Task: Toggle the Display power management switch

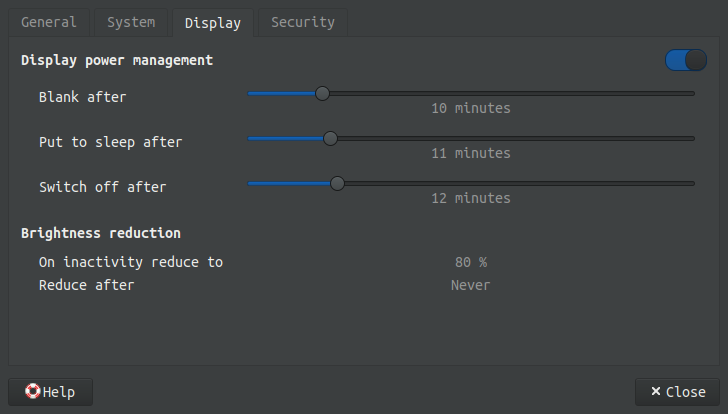Action: [x=686, y=61]
